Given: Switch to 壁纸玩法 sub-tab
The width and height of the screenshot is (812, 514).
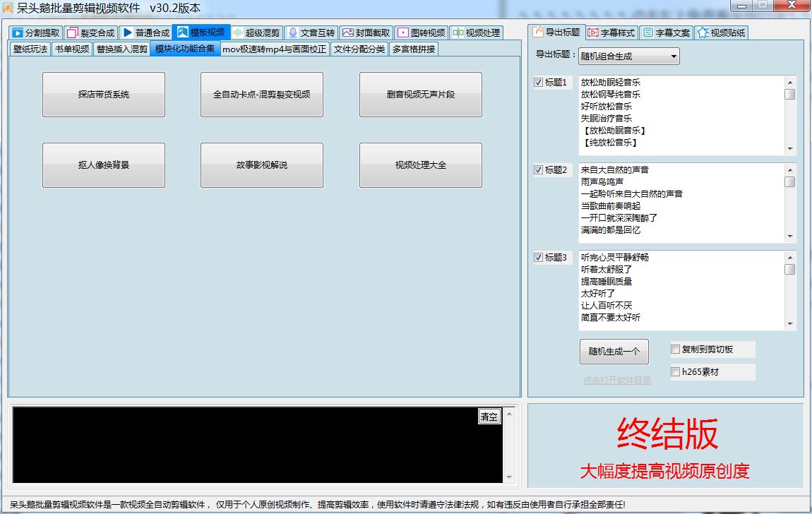Looking at the screenshot, I should point(30,49).
